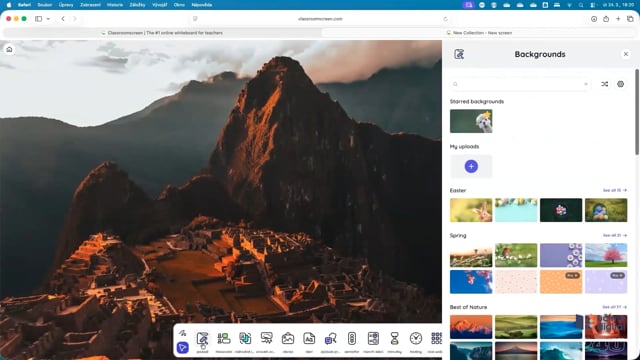Open Safari downloads

tap(594, 19)
